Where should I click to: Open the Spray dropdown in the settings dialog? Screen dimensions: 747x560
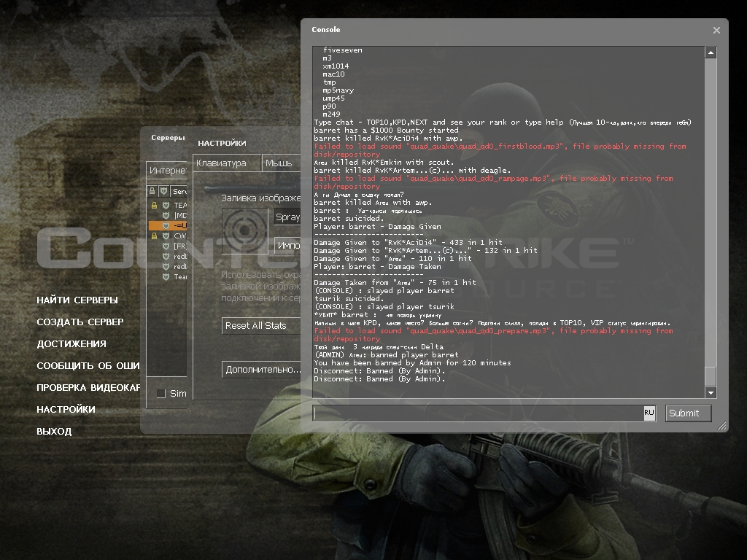tap(287, 217)
